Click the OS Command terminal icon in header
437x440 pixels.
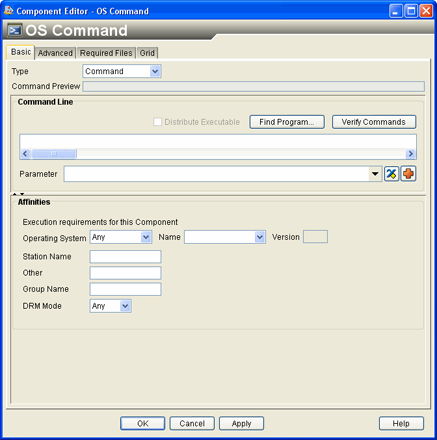(x=15, y=30)
